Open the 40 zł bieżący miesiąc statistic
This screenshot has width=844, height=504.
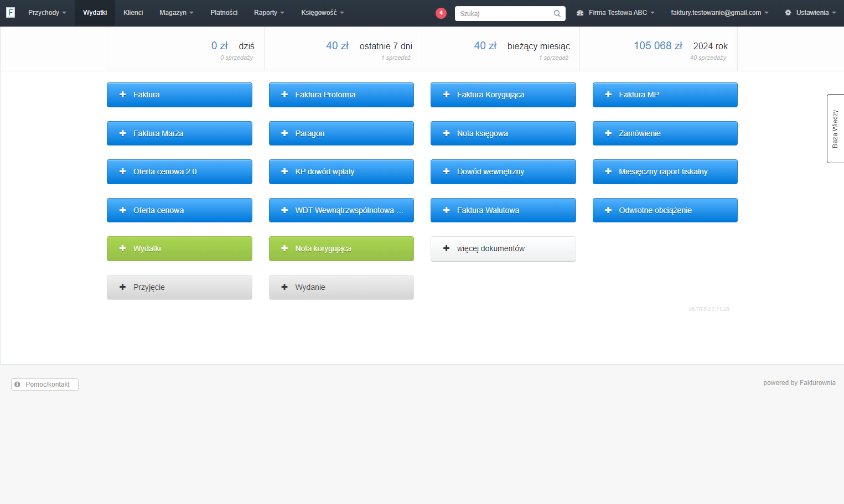[x=501, y=49]
